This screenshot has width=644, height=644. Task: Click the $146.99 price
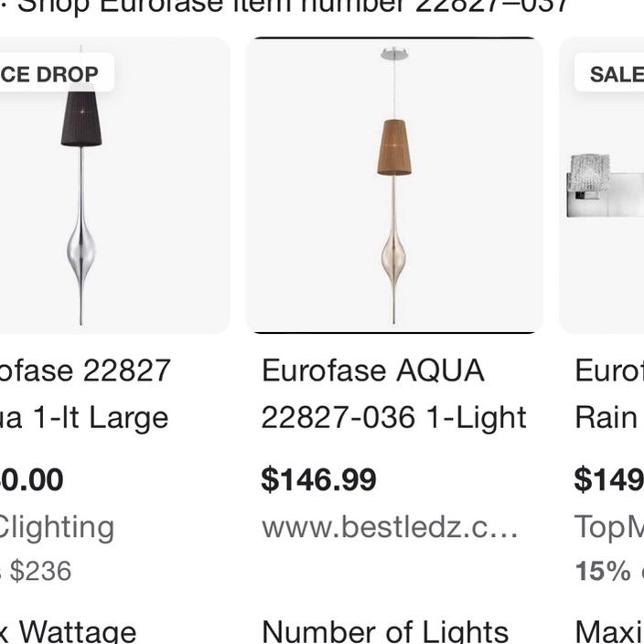coord(318,479)
